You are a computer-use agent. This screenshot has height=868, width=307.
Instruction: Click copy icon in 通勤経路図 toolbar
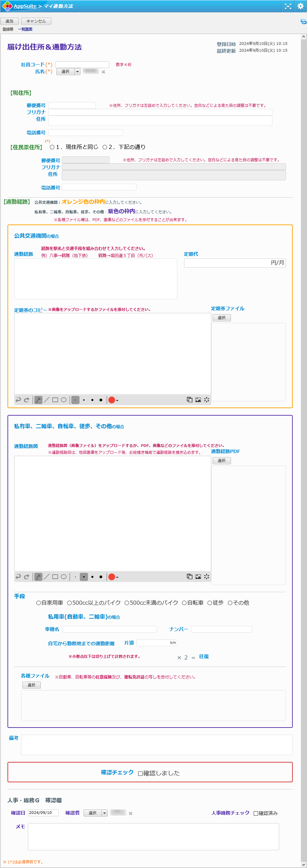point(190,577)
